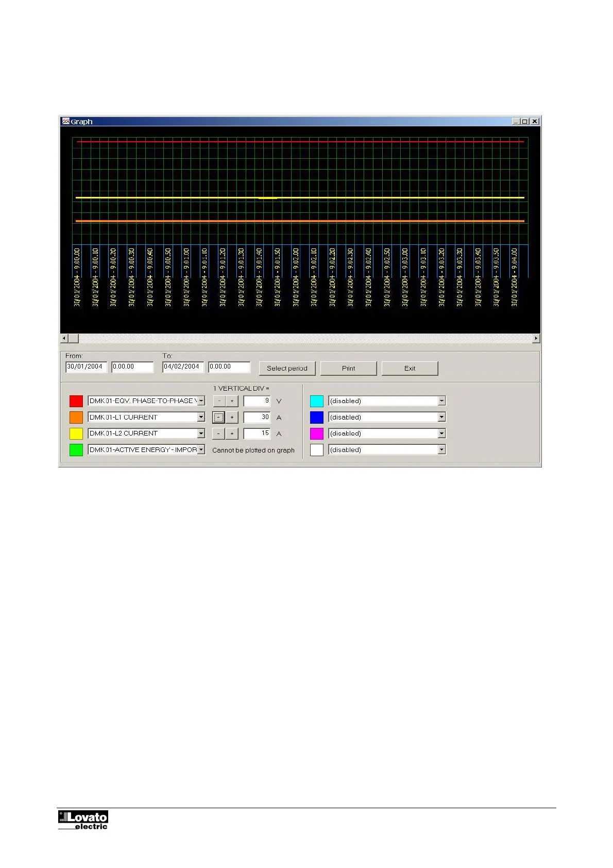Image resolution: width=613 pixels, height=868 pixels.
Task: Click the Select period button
Action: click(287, 368)
